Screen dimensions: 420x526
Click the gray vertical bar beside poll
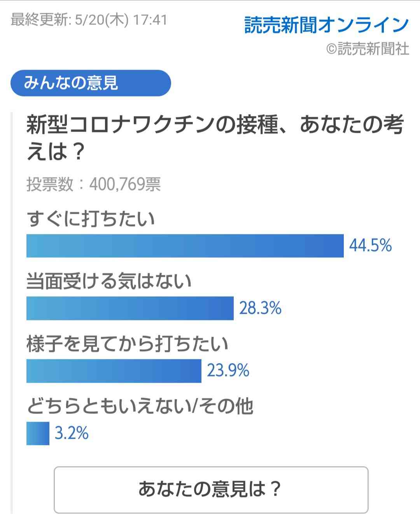pyautogui.click(x=12, y=313)
